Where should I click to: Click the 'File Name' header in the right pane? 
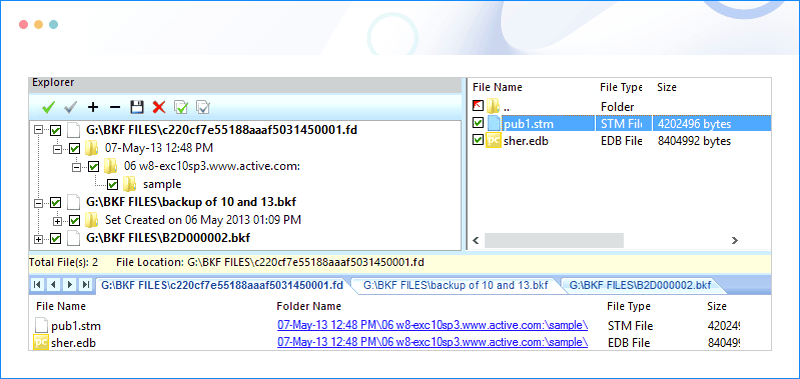click(497, 87)
